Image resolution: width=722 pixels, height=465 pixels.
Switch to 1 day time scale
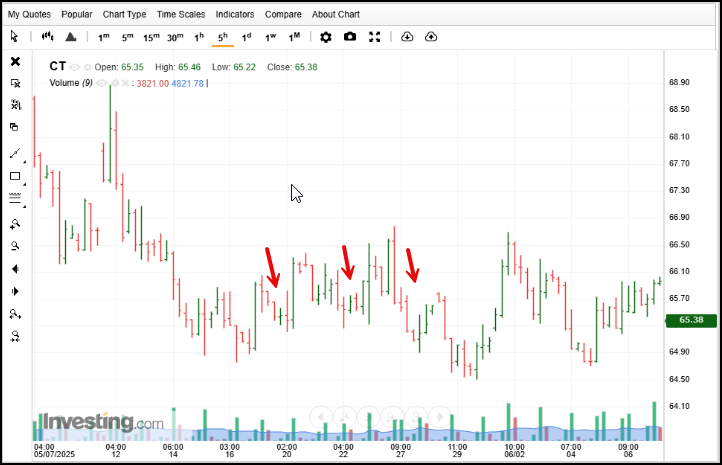coord(247,37)
